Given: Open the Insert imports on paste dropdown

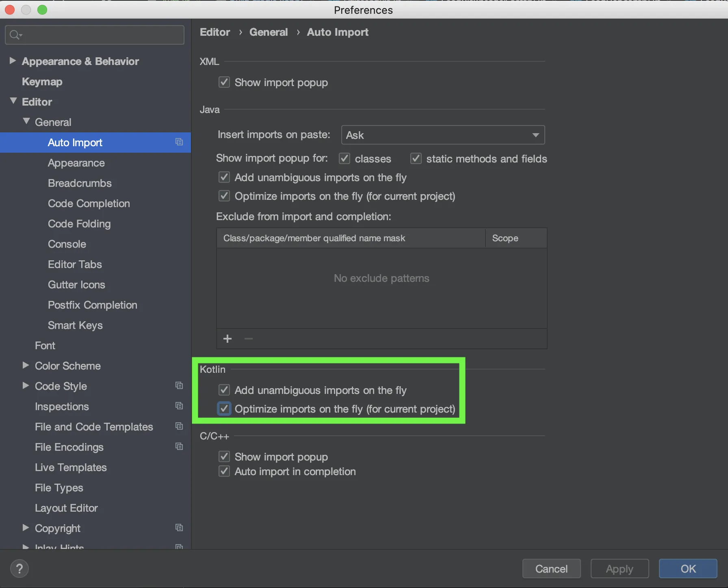Looking at the screenshot, I should [x=443, y=135].
